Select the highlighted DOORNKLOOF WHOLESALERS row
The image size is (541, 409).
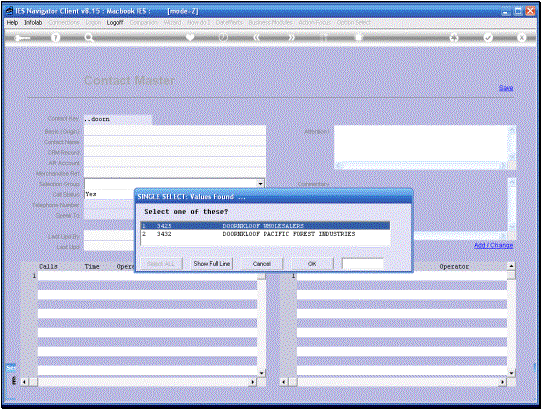coord(265,226)
